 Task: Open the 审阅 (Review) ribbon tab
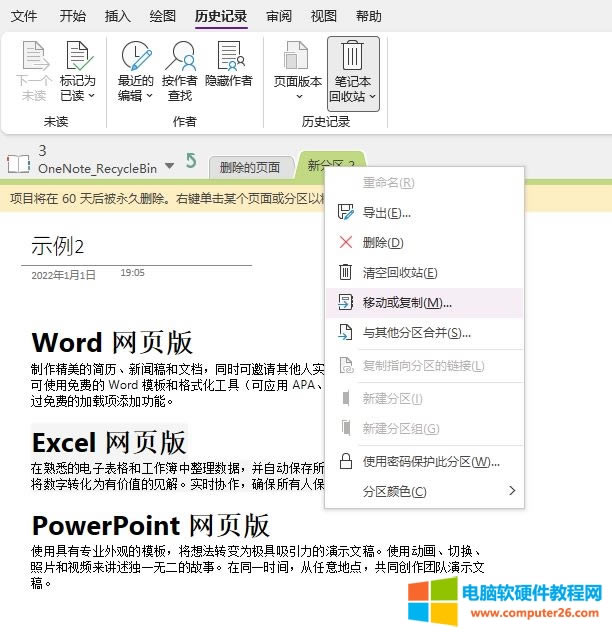pyautogui.click(x=279, y=16)
